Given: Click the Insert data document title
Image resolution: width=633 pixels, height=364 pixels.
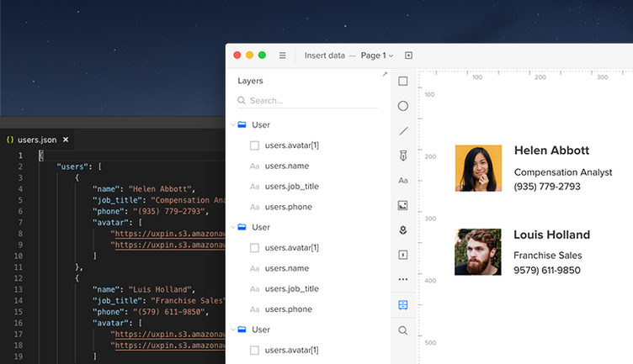Looking at the screenshot, I should click(x=325, y=55).
